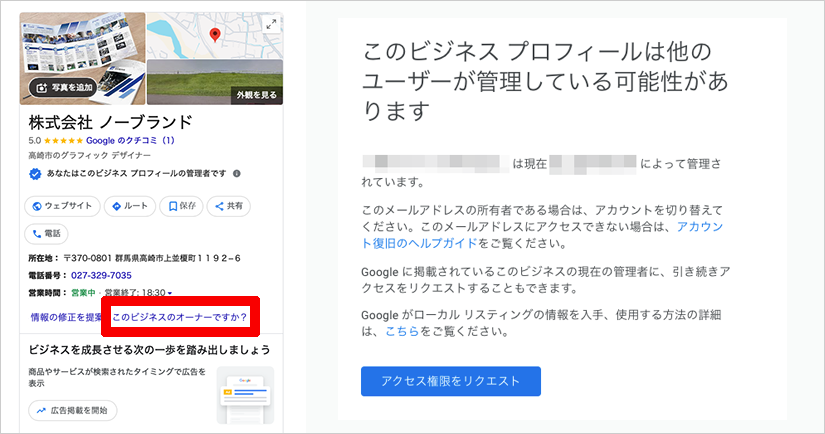Click the 共有 share button
Viewport: 825px width, 434px height.
[x=228, y=206]
